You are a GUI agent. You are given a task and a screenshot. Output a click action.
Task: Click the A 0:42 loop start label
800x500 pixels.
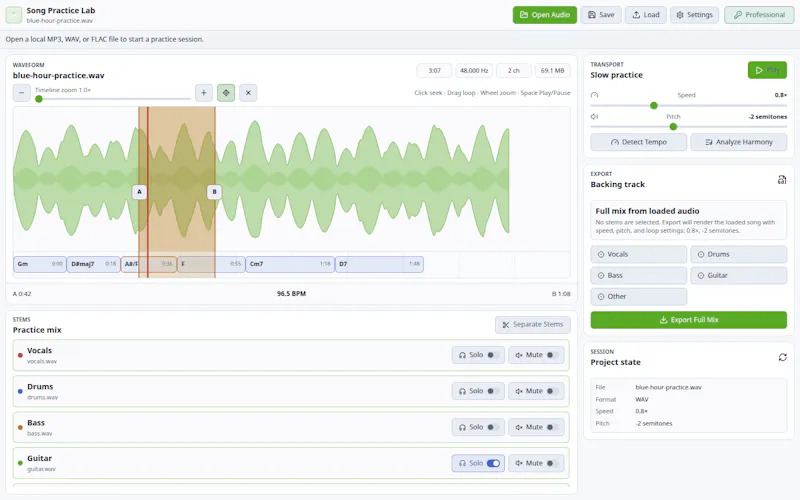point(22,294)
